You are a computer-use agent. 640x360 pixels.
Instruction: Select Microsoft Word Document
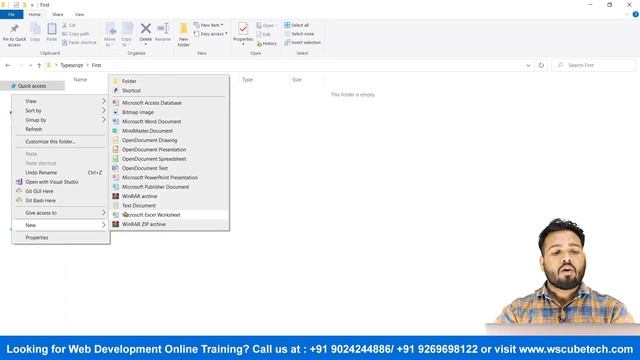tap(169, 122)
